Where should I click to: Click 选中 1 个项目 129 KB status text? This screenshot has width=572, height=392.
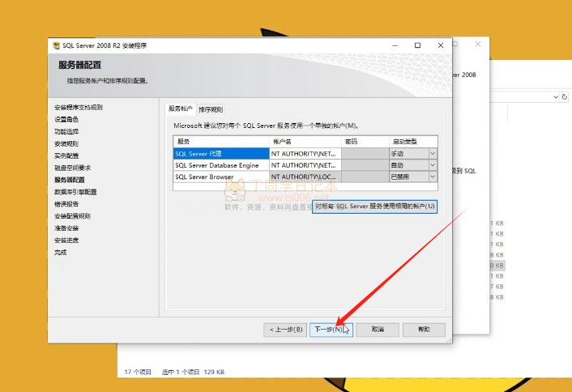[x=193, y=372]
